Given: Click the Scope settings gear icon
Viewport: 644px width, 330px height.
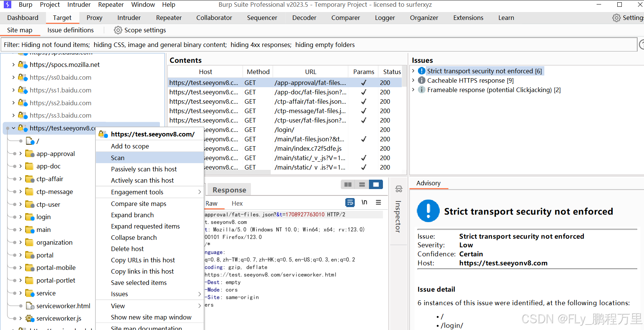Looking at the screenshot, I should point(118,30).
